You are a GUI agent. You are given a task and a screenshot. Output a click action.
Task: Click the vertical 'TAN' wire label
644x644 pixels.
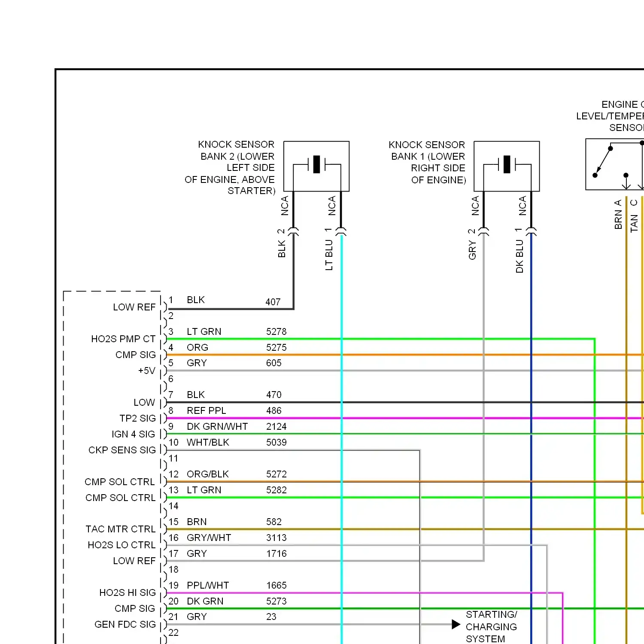pyautogui.click(x=634, y=224)
